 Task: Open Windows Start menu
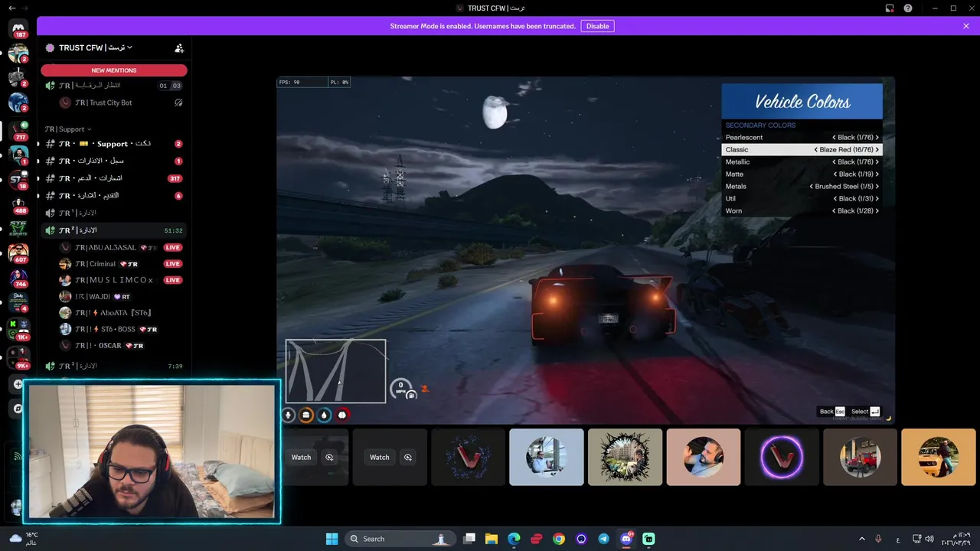point(332,539)
